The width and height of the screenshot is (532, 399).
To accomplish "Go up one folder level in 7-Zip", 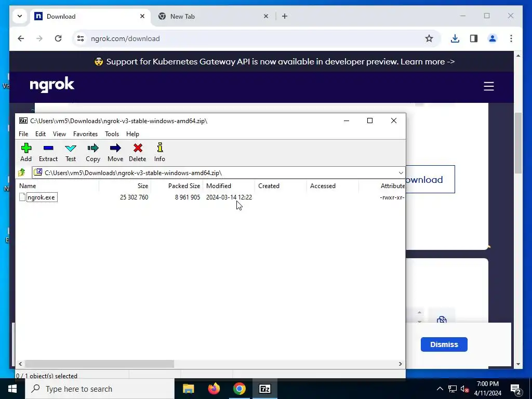I will [22, 172].
